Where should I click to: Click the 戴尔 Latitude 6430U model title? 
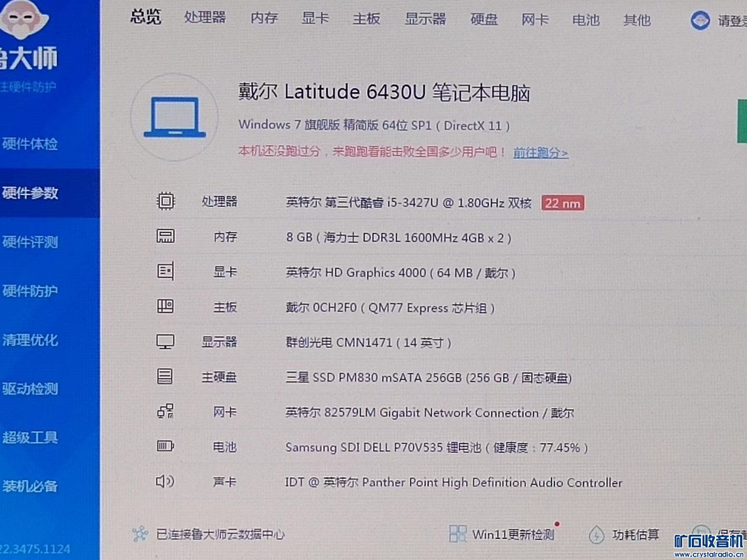click(384, 92)
